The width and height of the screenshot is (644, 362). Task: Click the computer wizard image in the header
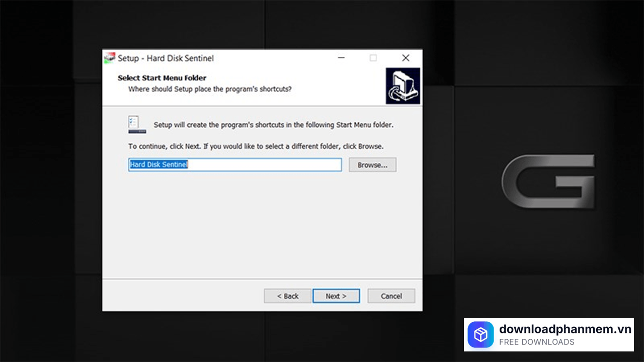(x=403, y=86)
